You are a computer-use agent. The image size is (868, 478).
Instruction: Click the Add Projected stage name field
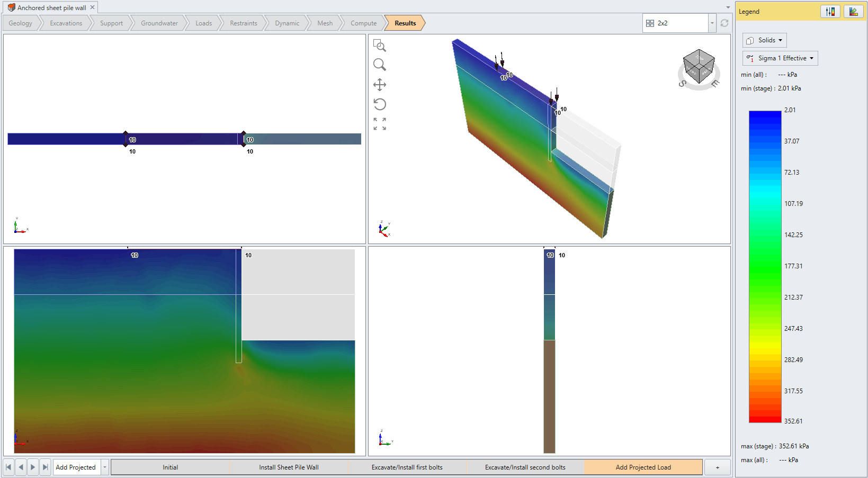(x=76, y=467)
